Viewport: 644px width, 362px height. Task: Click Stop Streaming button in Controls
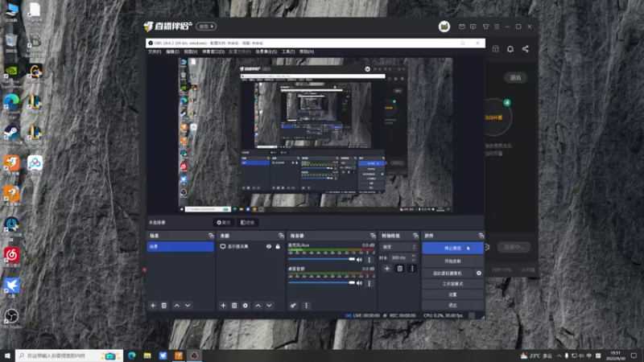click(452, 248)
